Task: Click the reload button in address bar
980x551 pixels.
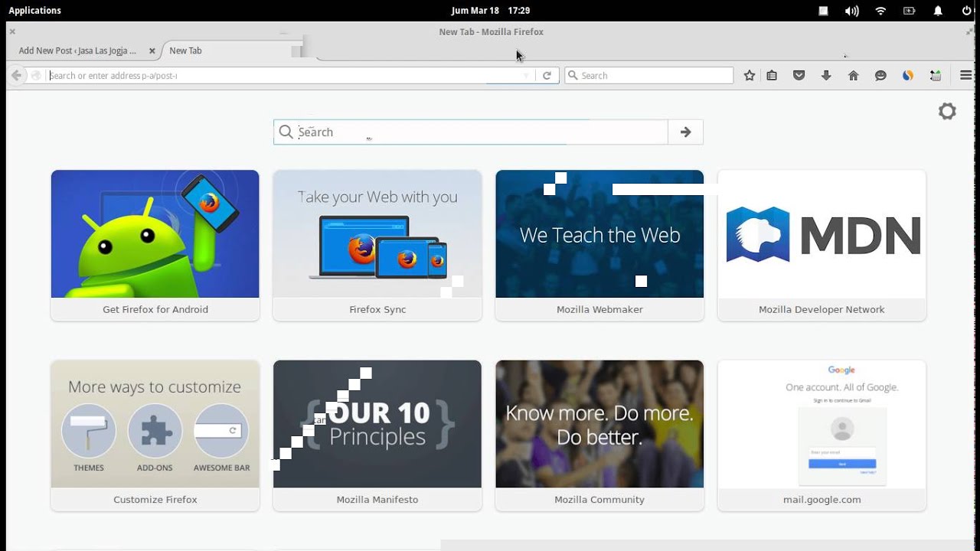Action: (x=547, y=76)
